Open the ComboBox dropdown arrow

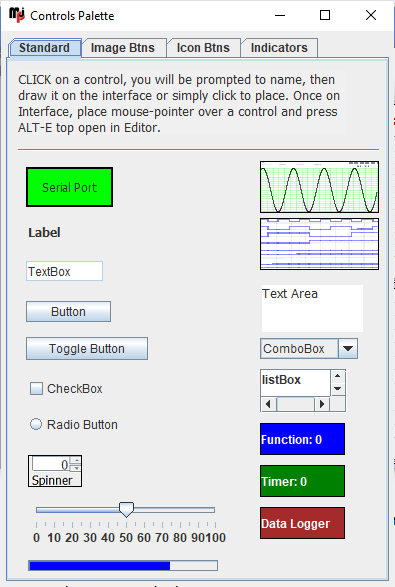pyautogui.click(x=348, y=349)
